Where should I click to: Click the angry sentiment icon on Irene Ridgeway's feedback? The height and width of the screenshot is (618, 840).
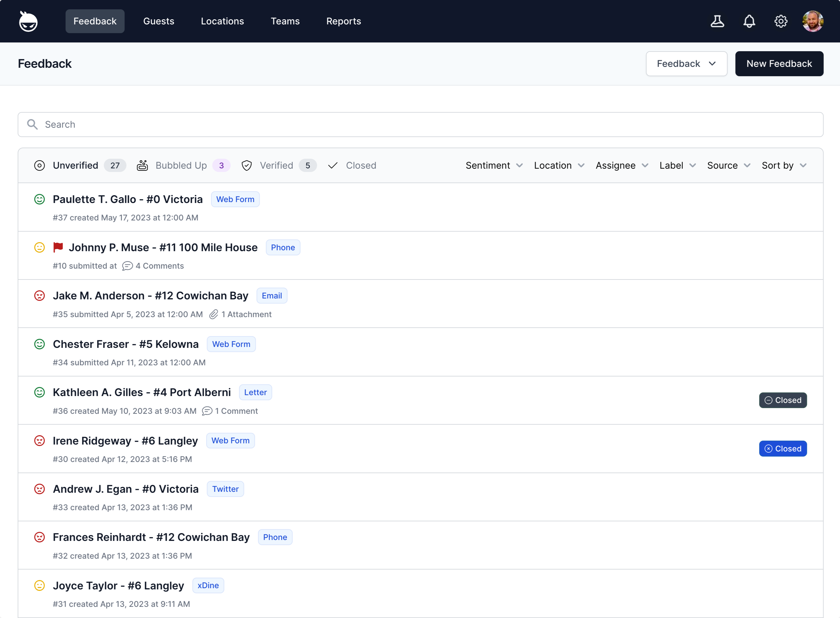pyautogui.click(x=40, y=441)
